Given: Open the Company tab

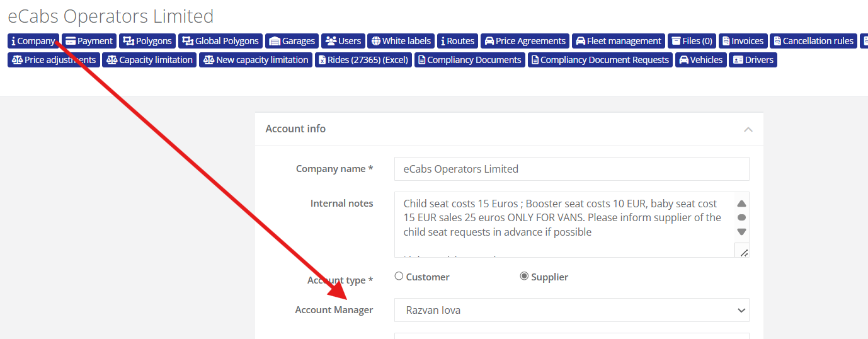Looking at the screenshot, I should click(33, 41).
